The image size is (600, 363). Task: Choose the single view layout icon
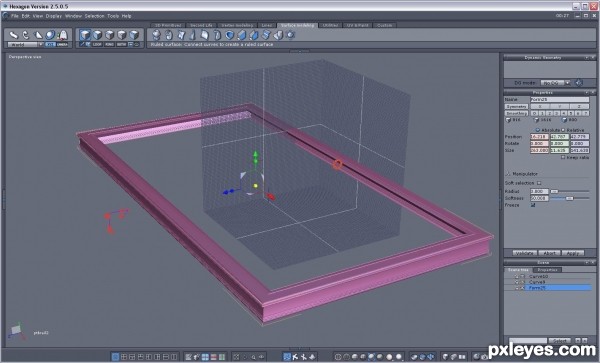click(x=115, y=357)
